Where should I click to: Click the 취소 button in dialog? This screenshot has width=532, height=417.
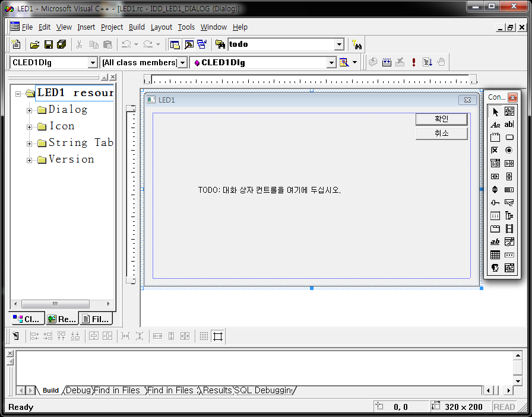tap(441, 133)
